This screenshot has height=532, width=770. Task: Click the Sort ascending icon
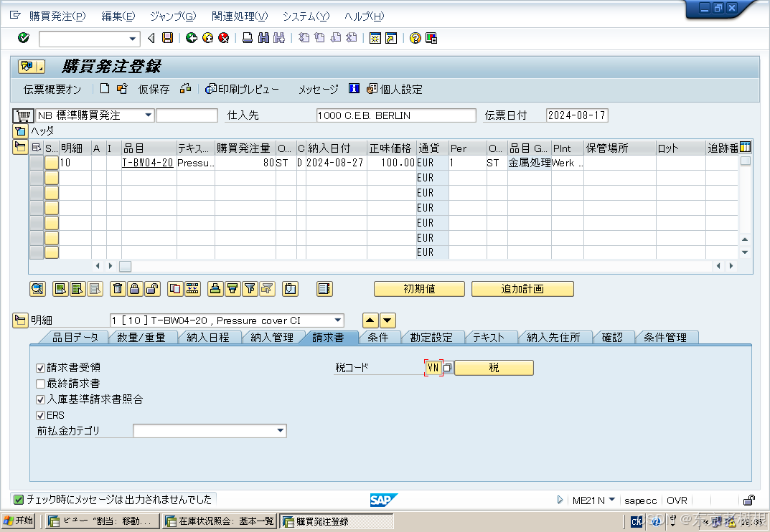click(215, 288)
